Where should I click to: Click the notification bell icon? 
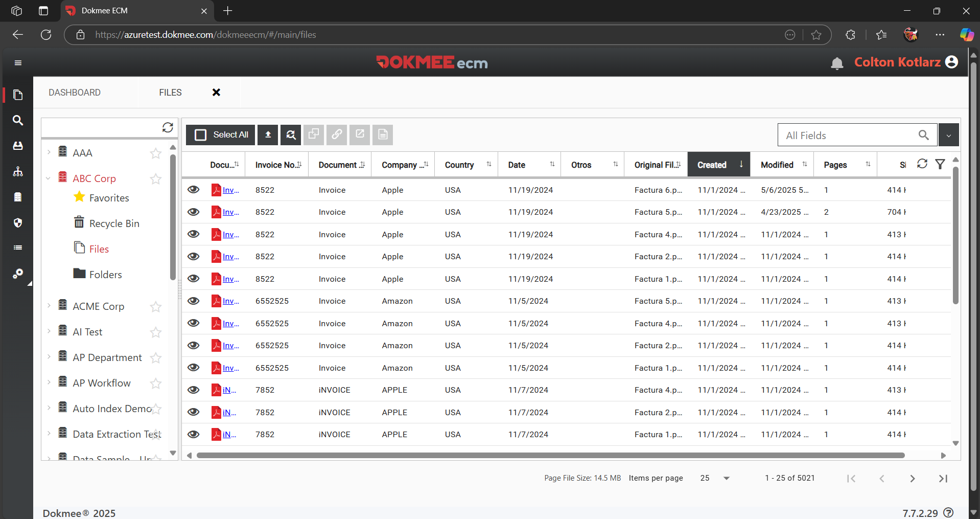click(837, 63)
